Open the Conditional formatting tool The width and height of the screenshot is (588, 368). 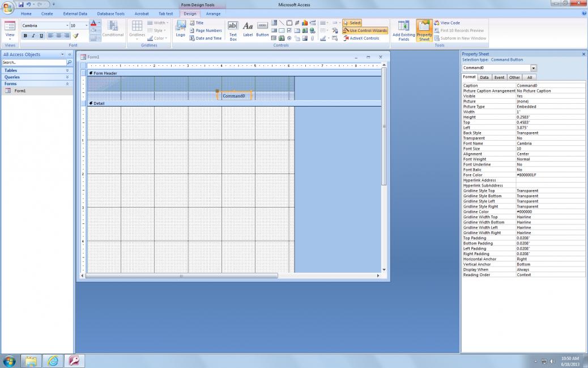coord(113,29)
